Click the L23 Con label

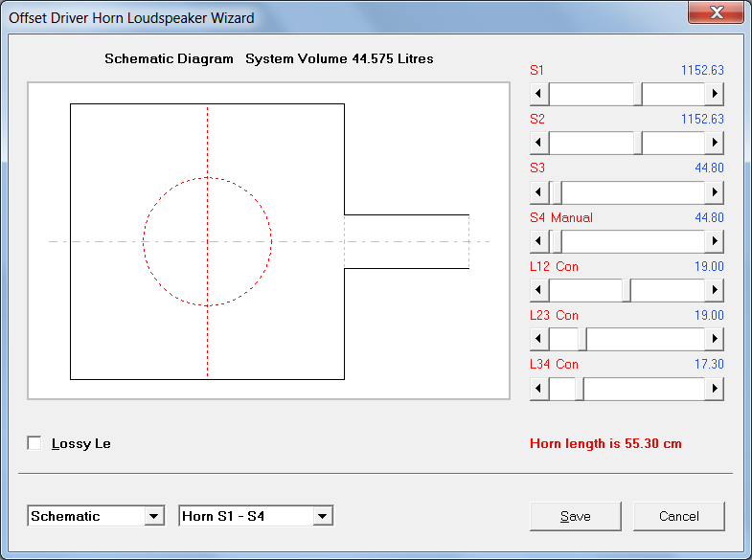[x=554, y=316]
